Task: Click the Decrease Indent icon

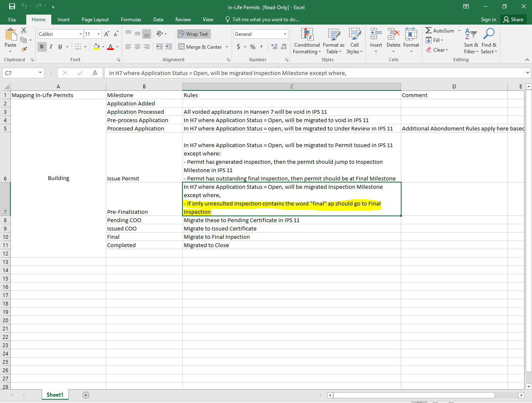Action: (x=160, y=47)
